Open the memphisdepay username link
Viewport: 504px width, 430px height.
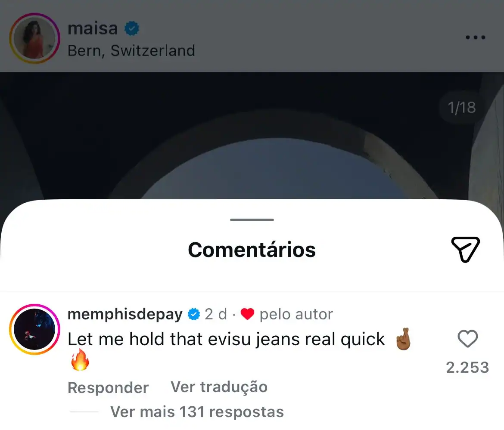tap(125, 314)
